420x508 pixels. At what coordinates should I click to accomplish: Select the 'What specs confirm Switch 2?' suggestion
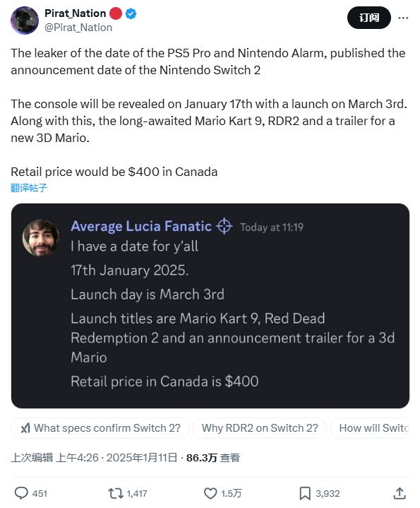pyautogui.click(x=100, y=428)
